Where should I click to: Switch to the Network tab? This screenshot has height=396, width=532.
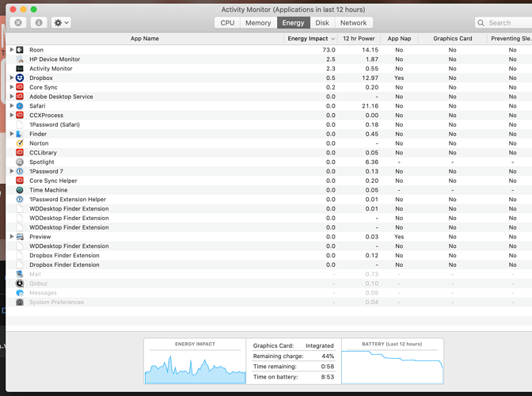coord(354,23)
